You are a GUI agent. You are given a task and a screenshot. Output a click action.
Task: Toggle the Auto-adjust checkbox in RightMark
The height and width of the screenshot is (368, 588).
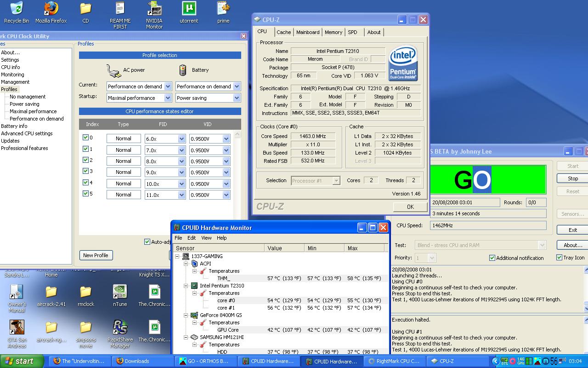point(147,242)
